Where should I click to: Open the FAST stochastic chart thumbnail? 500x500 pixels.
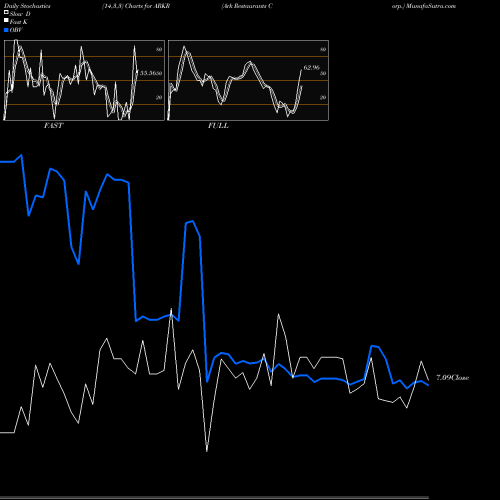point(84,80)
